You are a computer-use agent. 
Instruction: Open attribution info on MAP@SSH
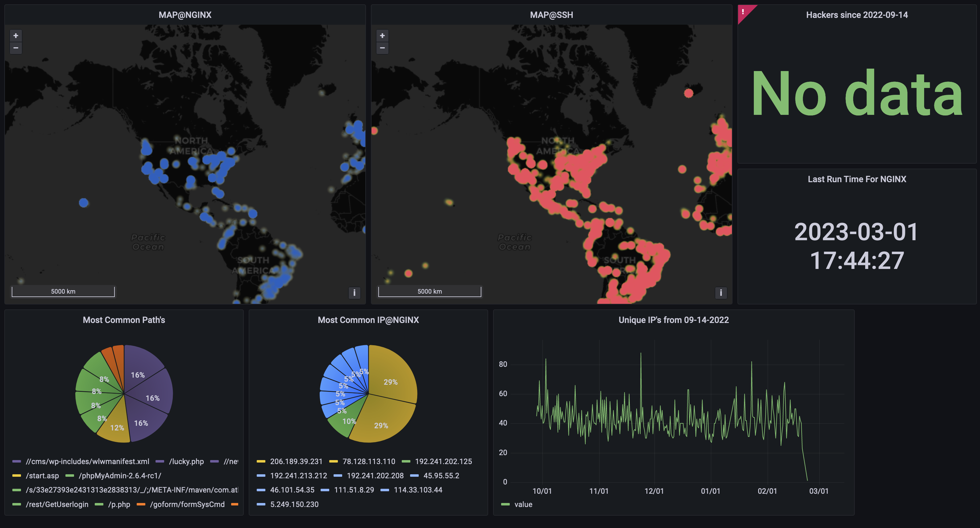[x=721, y=292]
